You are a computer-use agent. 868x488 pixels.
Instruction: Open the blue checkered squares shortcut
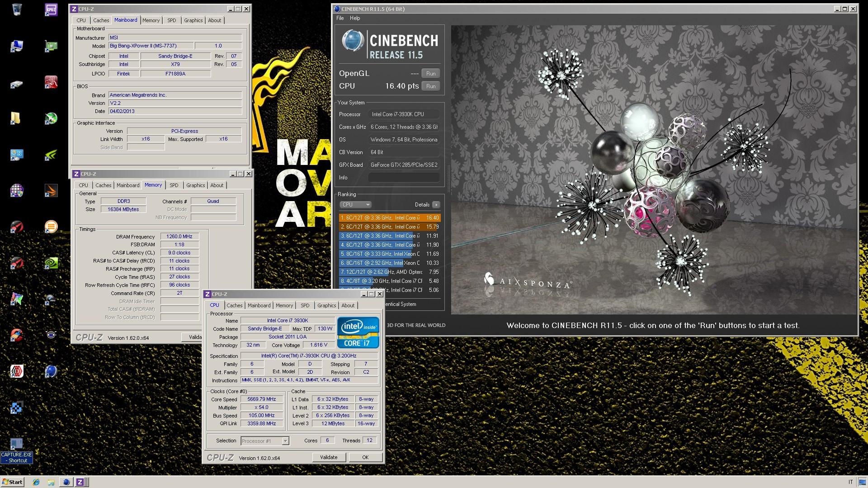[17, 407]
